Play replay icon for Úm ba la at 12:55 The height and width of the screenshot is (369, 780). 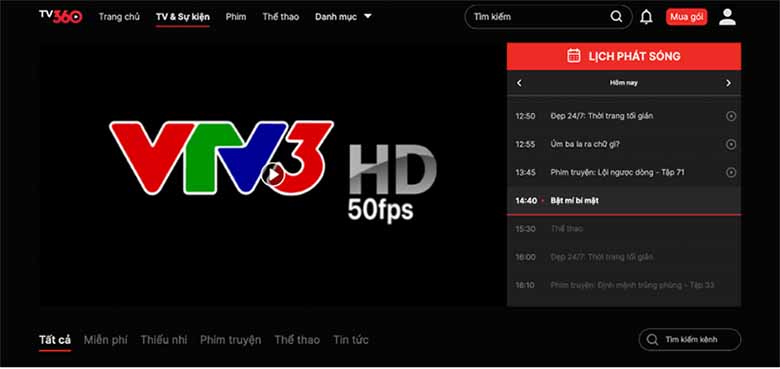coord(731,144)
